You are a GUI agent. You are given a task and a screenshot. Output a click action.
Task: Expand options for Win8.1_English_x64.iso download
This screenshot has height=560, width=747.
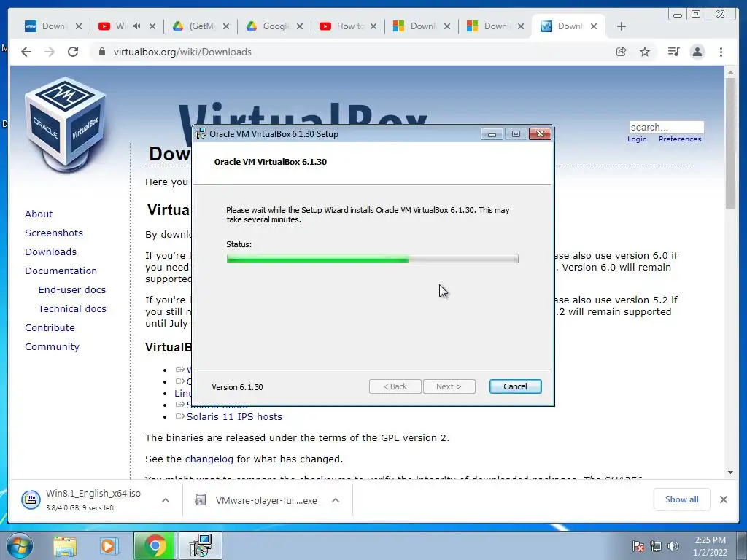166,500
